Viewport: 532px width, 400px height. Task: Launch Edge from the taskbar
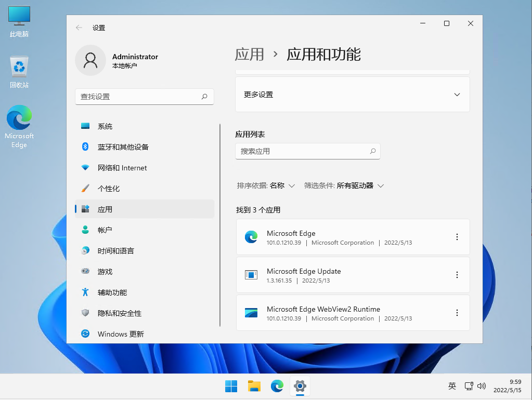(x=277, y=386)
